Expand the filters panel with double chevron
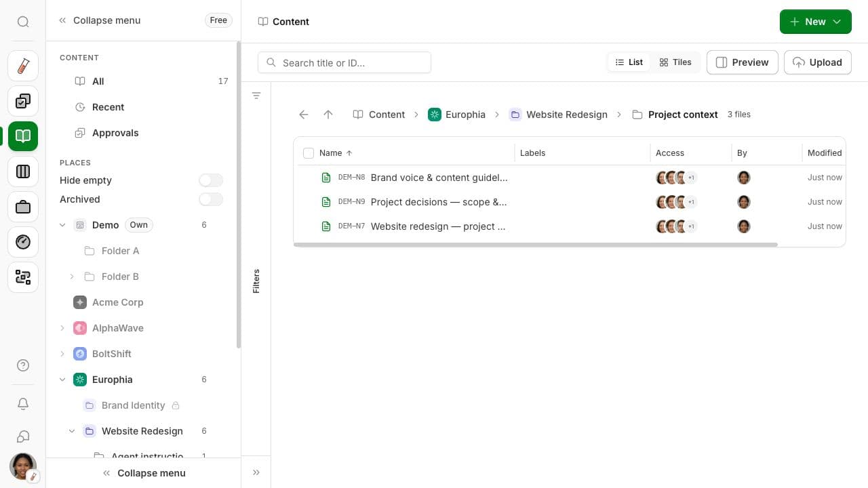 pyautogui.click(x=256, y=472)
